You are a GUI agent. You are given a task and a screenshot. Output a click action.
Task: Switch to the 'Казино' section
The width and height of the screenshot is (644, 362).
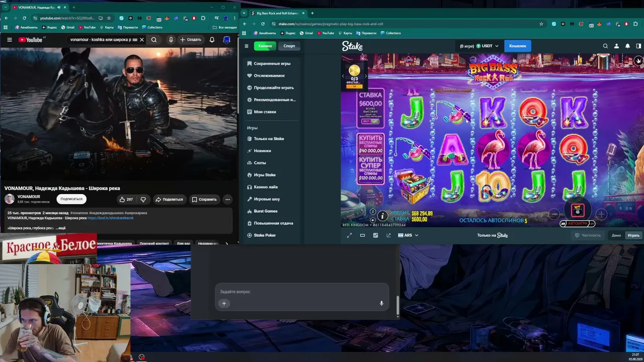[x=265, y=46]
